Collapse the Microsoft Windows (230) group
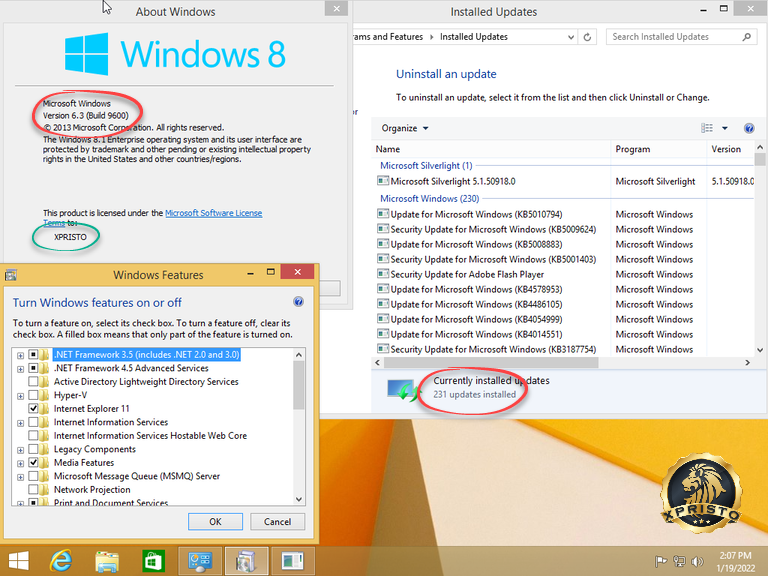 pyautogui.click(x=430, y=198)
